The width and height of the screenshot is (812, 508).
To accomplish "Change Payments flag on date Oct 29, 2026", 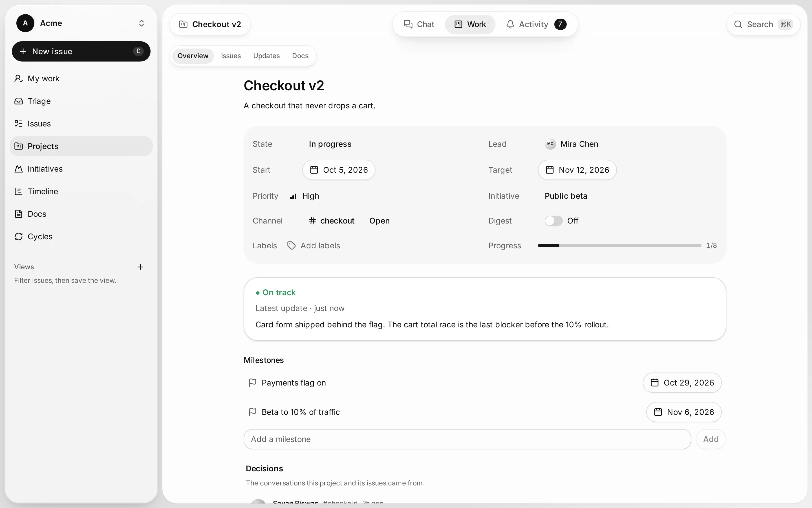I will tap(682, 383).
